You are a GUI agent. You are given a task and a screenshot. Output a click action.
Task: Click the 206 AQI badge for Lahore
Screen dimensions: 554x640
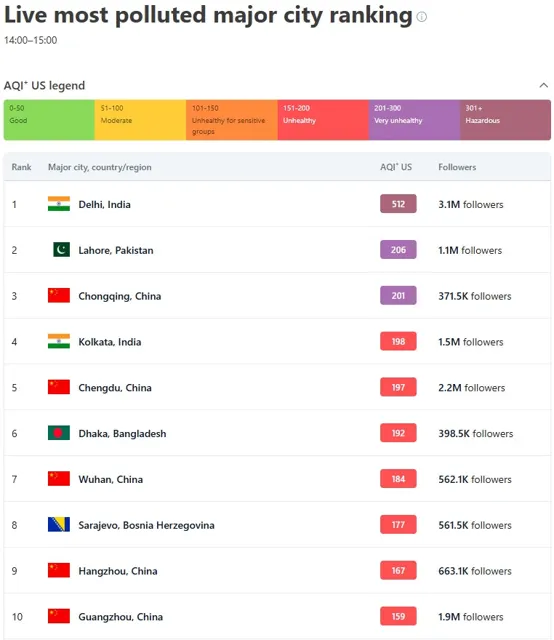coord(398,249)
